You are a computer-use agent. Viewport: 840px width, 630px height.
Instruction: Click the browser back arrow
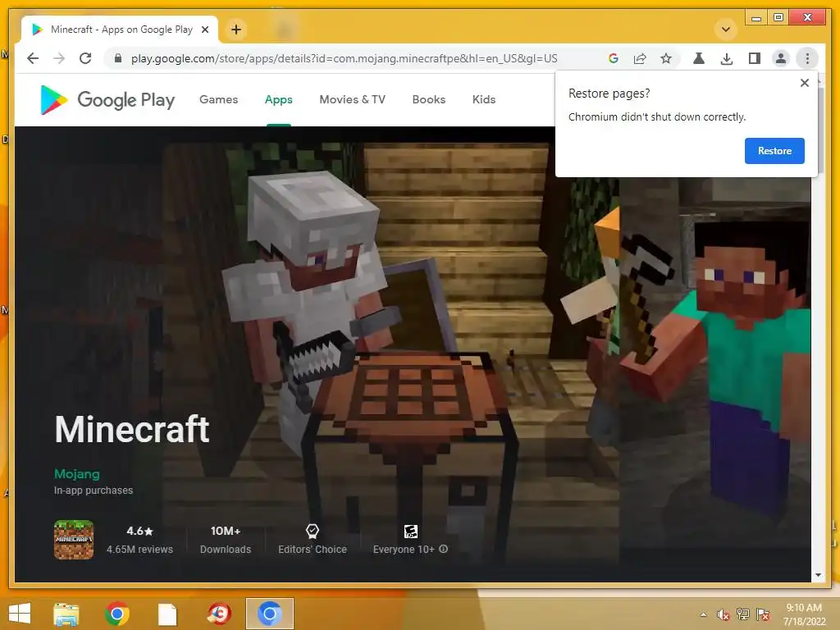point(33,58)
